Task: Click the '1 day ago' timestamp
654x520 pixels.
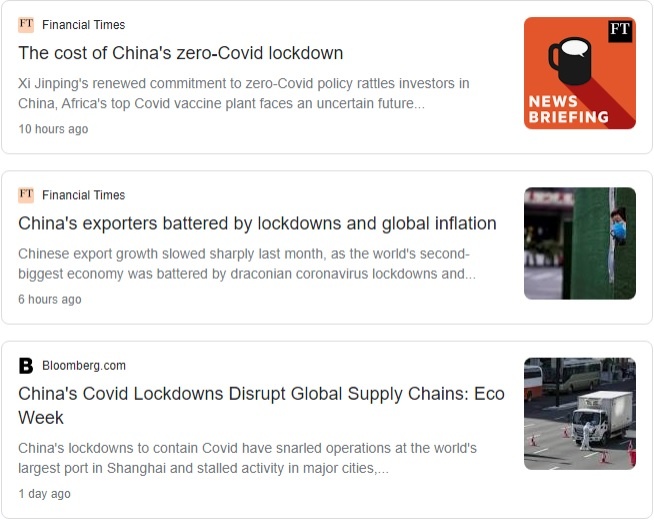Action: click(x=44, y=494)
